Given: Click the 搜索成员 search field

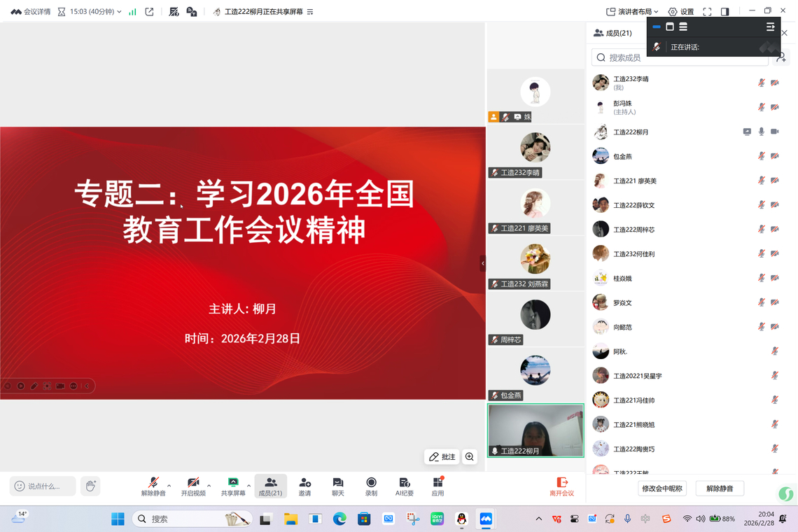Looking at the screenshot, I should (679, 57).
